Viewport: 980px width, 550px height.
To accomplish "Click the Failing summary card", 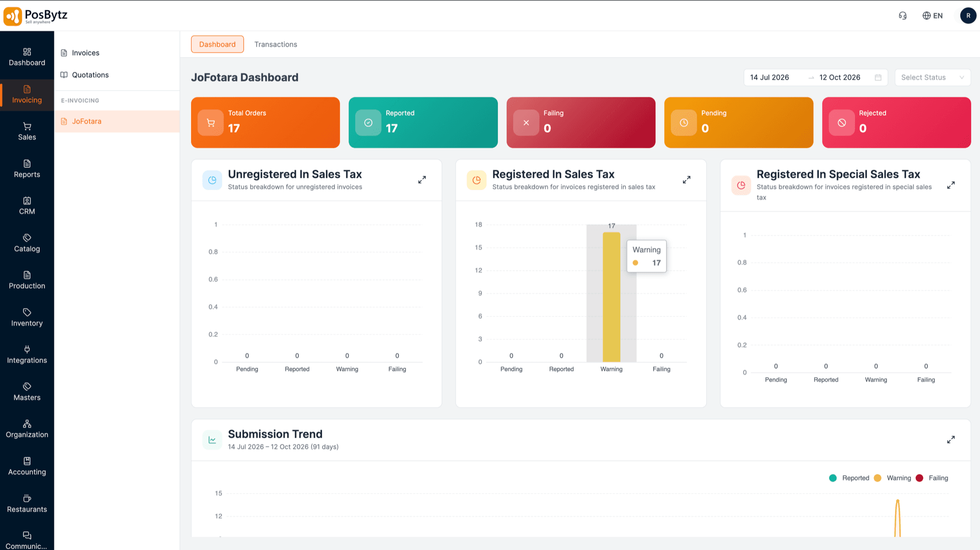I will pyautogui.click(x=581, y=122).
